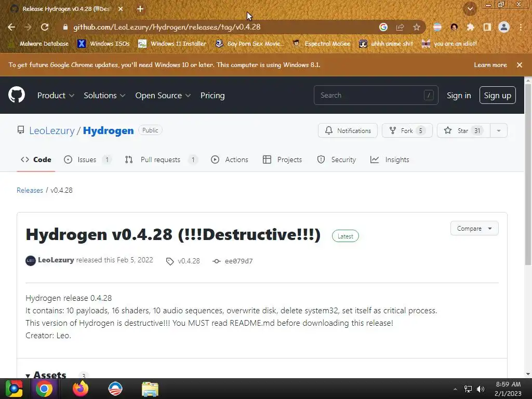Click the LeoLezury author name

click(56, 260)
